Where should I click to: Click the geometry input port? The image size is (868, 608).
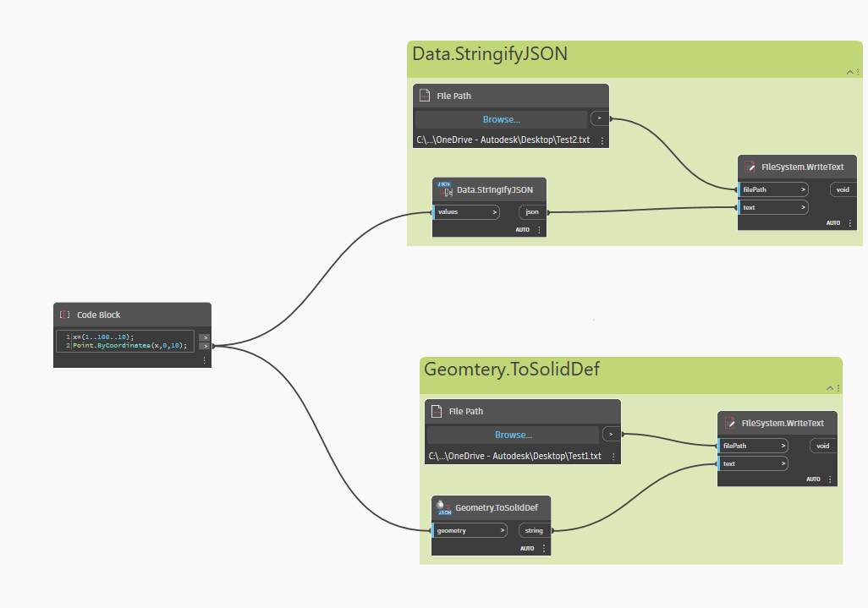point(470,530)
